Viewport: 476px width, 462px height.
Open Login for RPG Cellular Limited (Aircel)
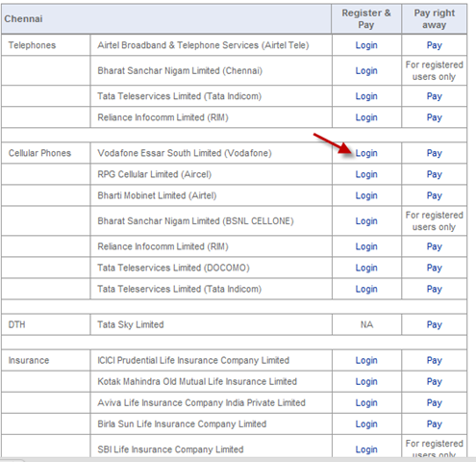[366, 174]
